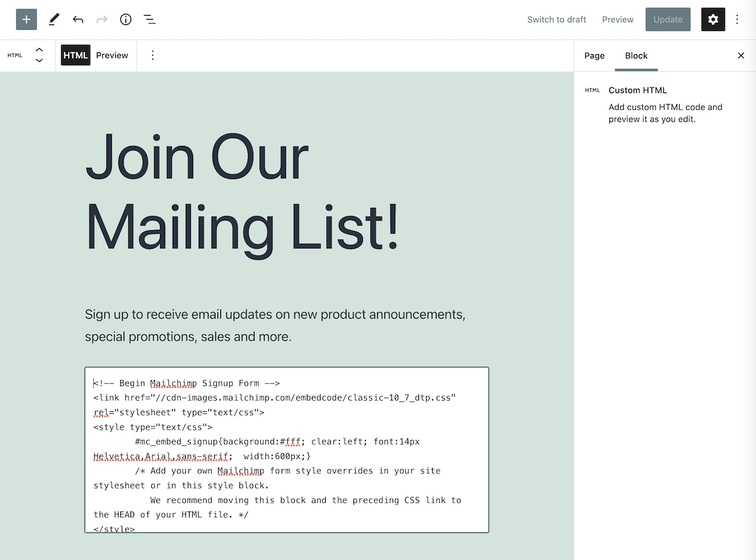Click the '<style type="text/css">' code line
Screen dimensions: 756x560
tap(153, 427)
